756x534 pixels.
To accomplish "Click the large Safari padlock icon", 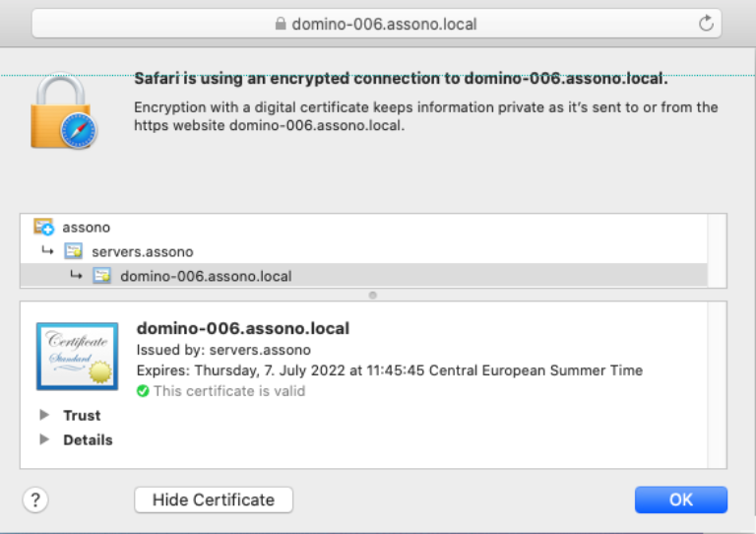I will tap(63, 111).
